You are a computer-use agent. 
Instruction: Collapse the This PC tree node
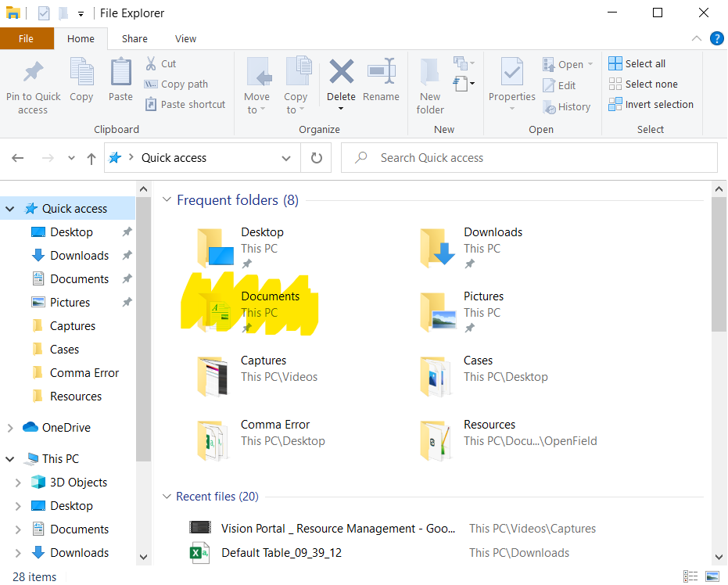9,459
